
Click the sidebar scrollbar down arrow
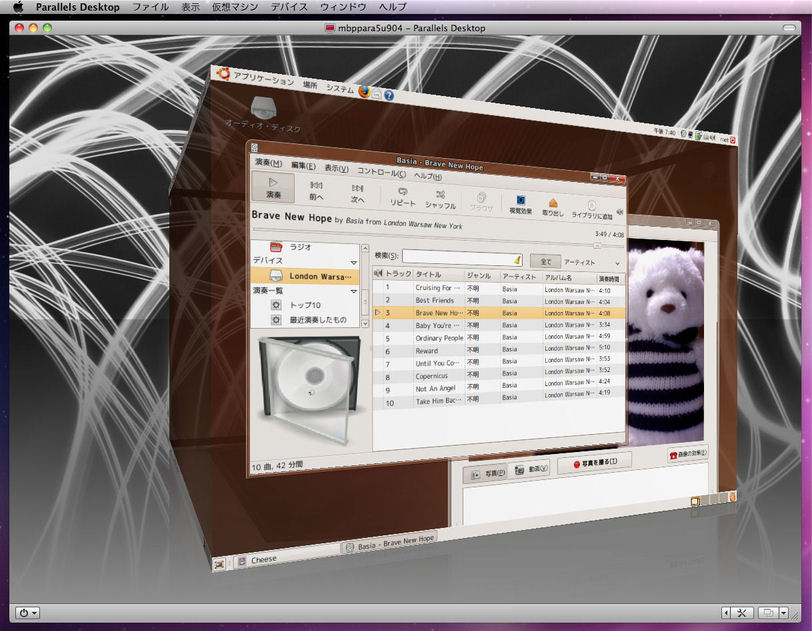(365, 323)
